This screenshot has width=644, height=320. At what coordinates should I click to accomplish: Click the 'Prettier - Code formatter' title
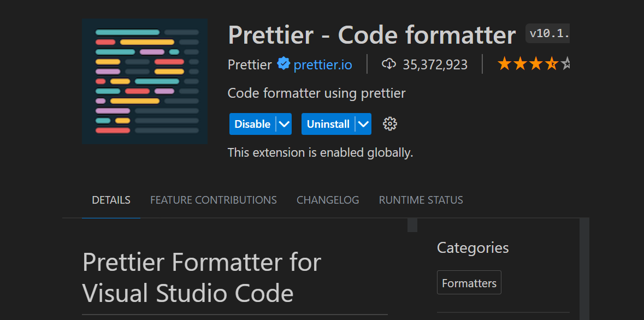(371, 34)
